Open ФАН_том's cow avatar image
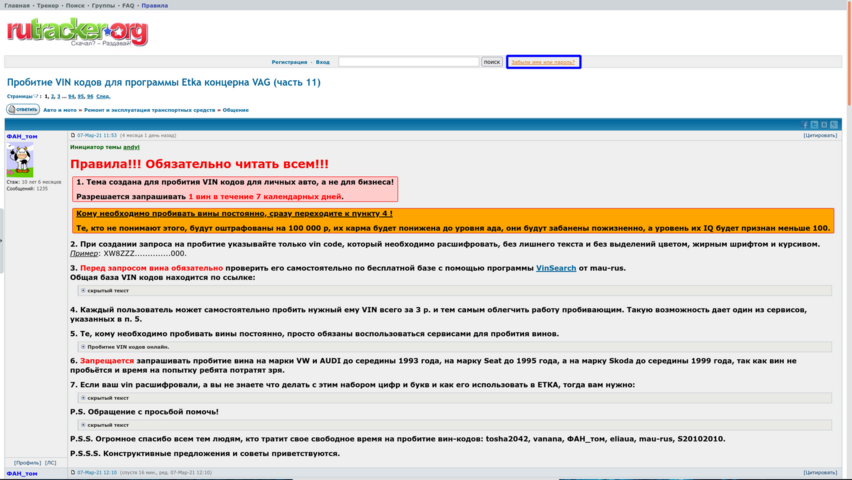 (20, 160)
